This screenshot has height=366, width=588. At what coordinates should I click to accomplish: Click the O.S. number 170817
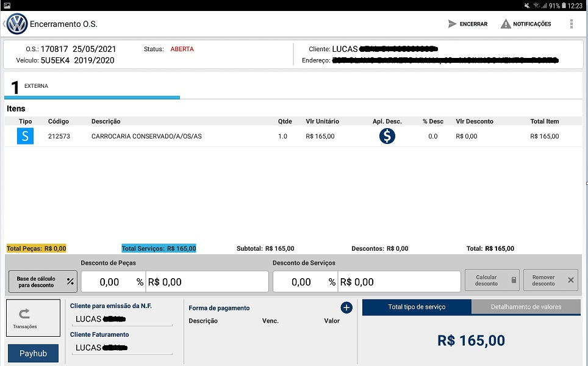point(54,49)
